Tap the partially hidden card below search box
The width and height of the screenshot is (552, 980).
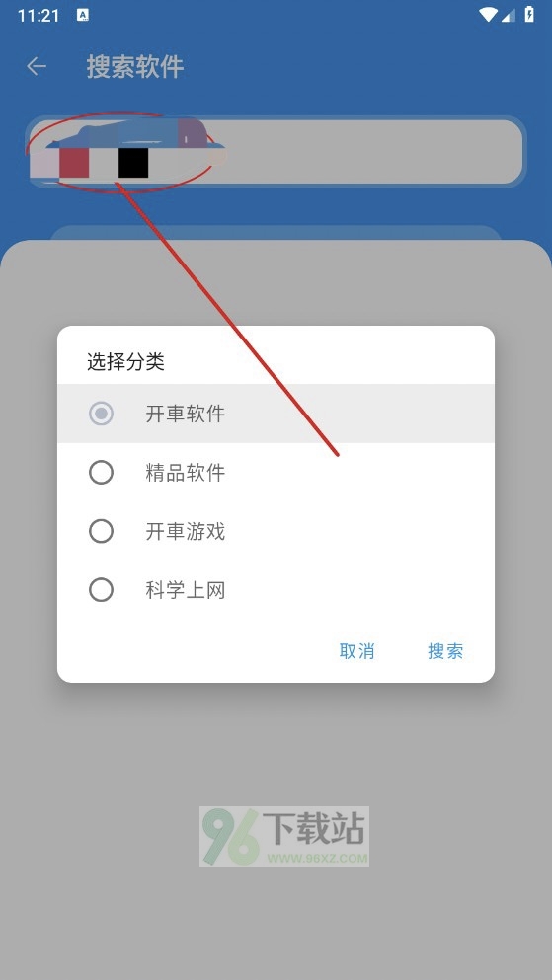276,233
